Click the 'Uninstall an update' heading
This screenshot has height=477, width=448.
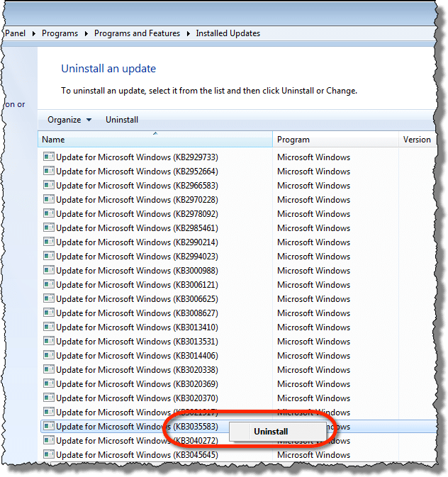tap(108, 69)
